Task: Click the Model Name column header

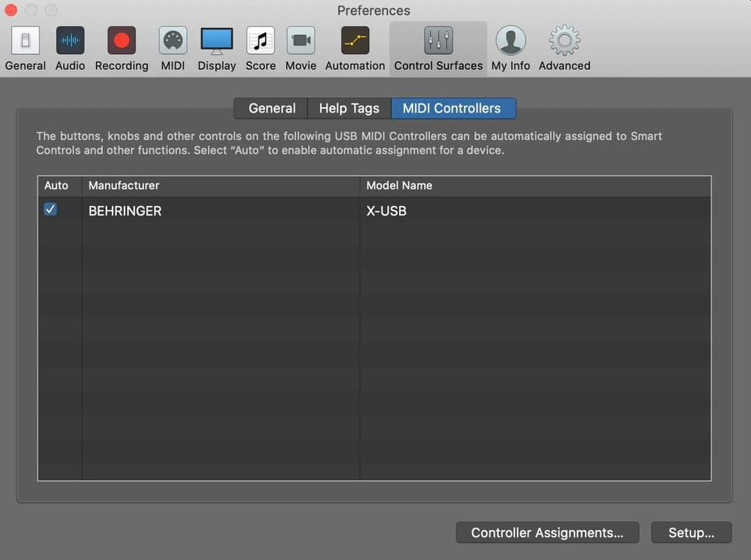Action: click(535, 186)
